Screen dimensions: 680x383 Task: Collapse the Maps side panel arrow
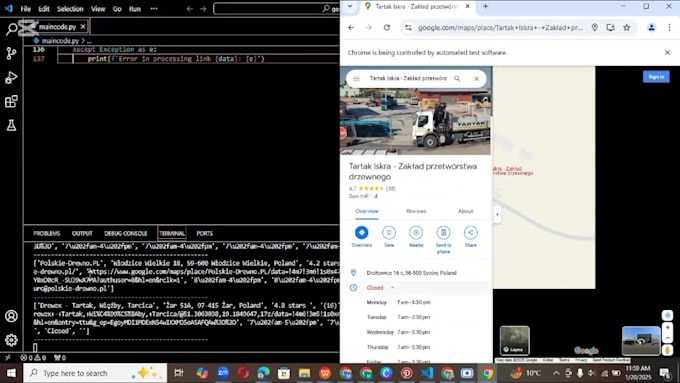[497, 214]
